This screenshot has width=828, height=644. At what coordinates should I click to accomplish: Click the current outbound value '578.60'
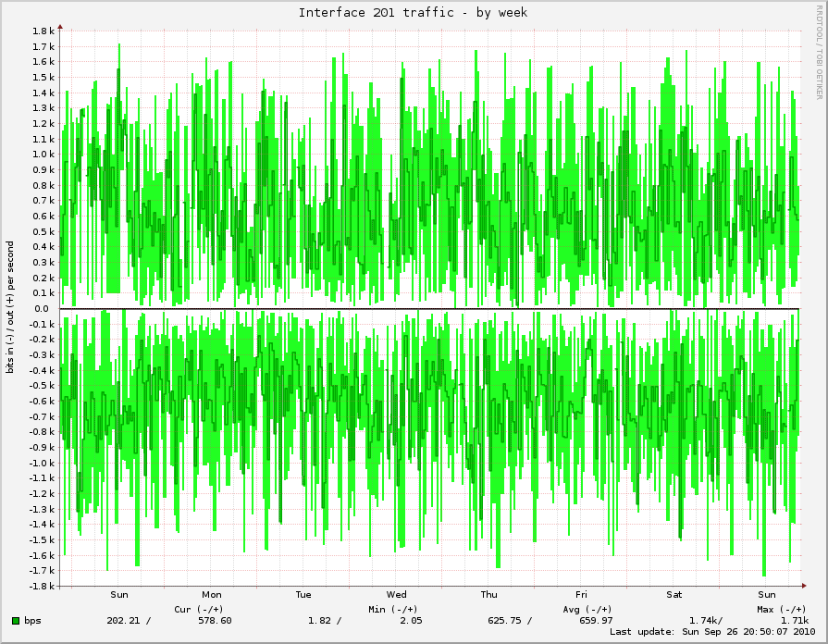pos(215,621)
